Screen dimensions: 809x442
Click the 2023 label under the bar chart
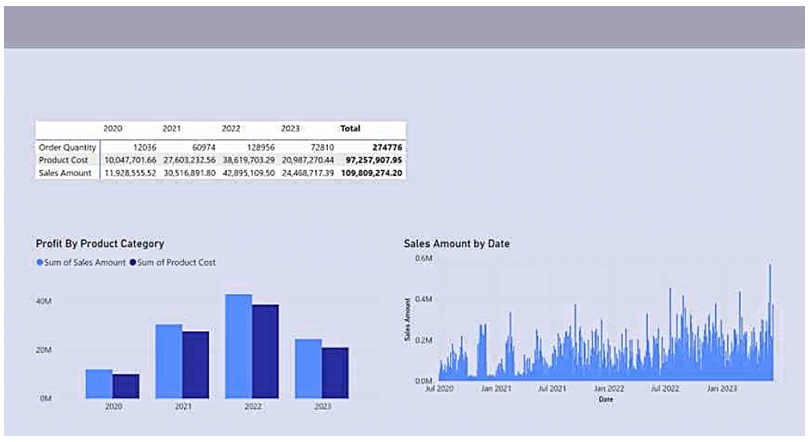point(322,407)
